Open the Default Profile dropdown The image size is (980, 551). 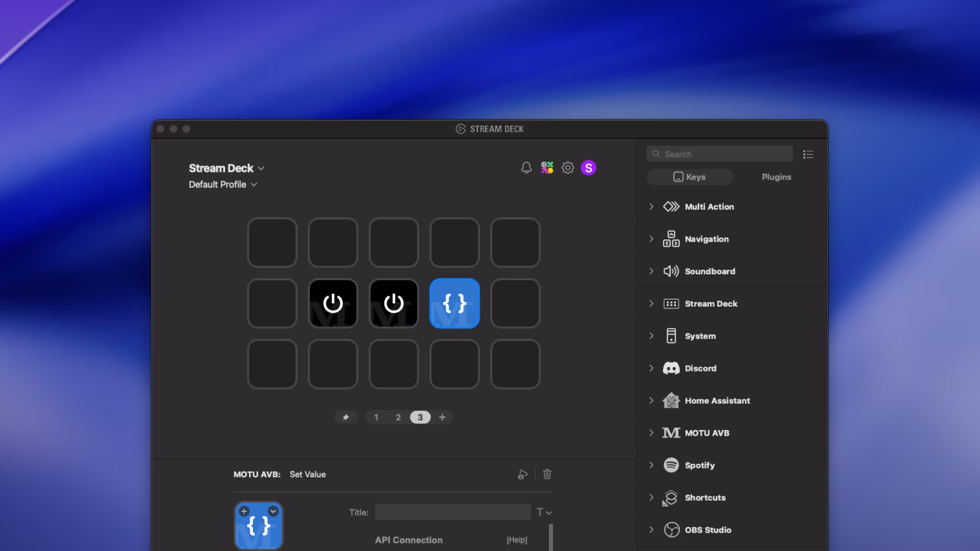pyautogui.click(x=223, y=185)
